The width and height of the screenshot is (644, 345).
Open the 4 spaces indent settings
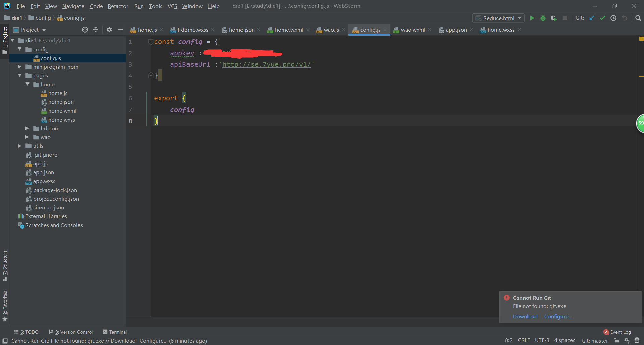coord(565,340)
